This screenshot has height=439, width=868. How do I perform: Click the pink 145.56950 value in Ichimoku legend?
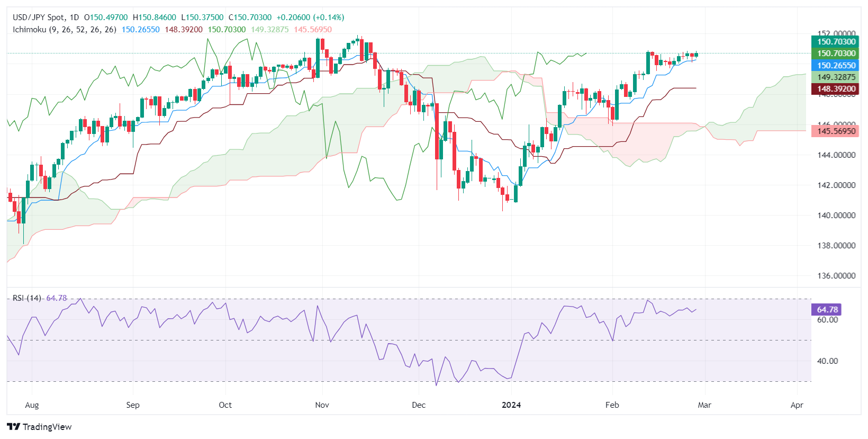coord(313,30)
